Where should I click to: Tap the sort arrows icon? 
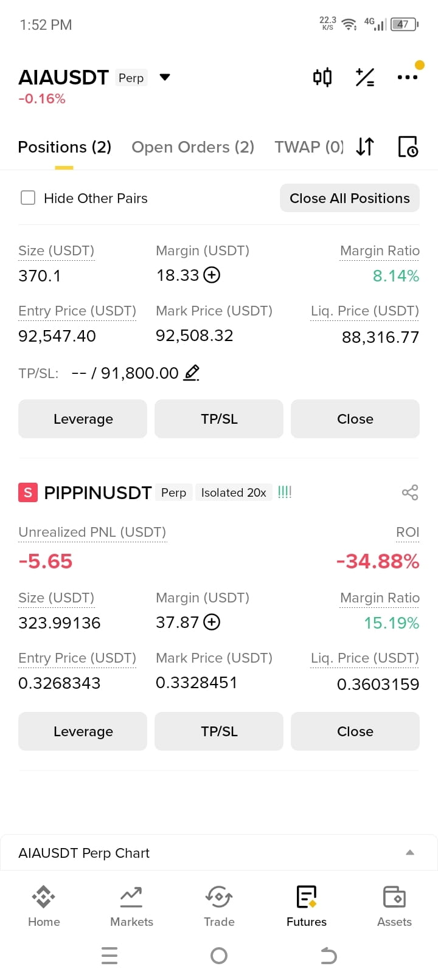coord(365,147)
